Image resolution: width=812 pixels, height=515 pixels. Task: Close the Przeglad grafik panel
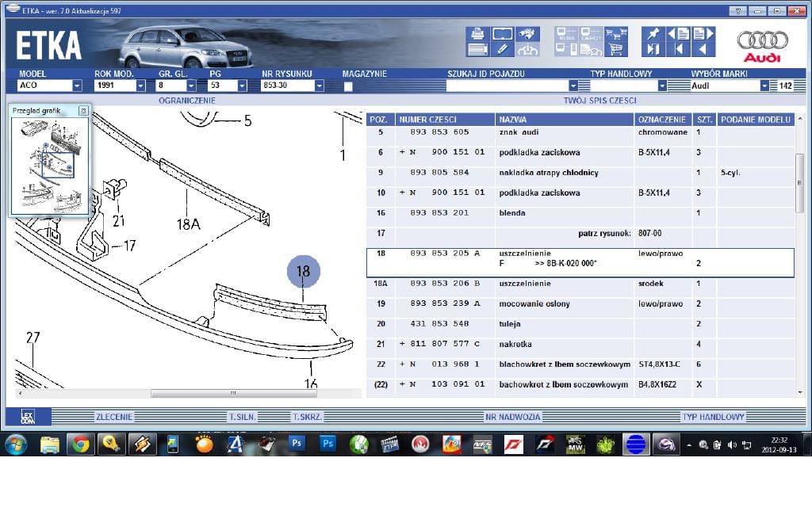(x=82, y=111)
